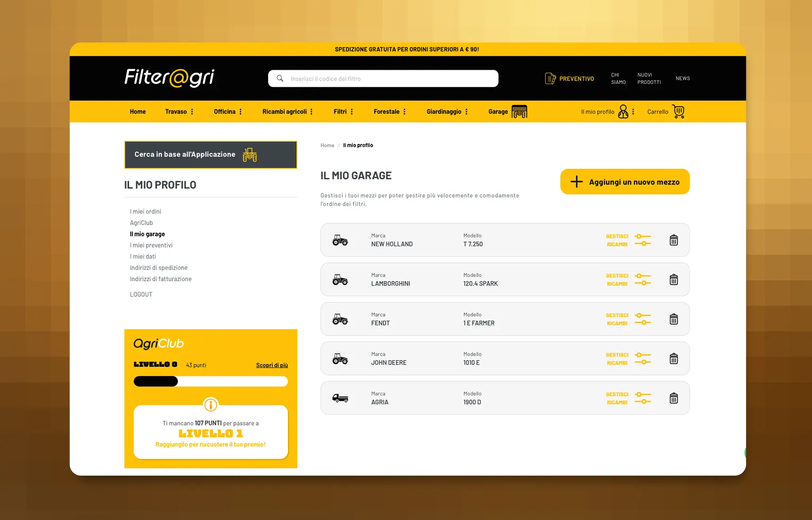Open the user profile icon
Viewport: 812px width, 520px height.
623,111
